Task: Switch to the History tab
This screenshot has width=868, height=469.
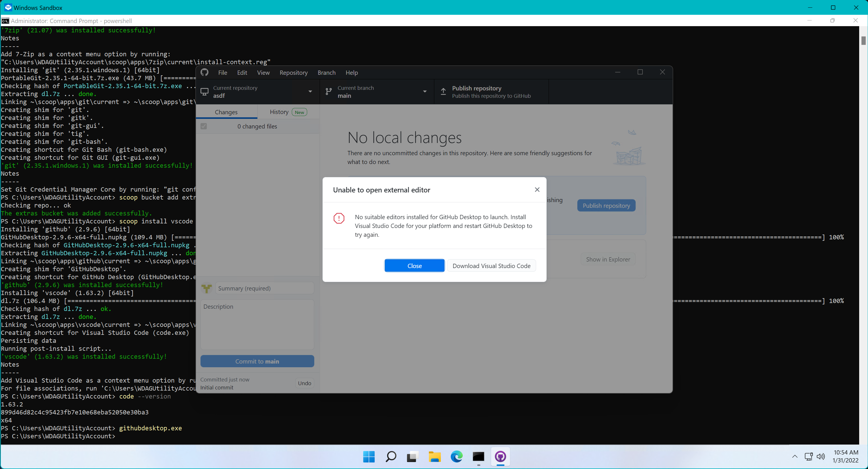Action: [279, 111]
